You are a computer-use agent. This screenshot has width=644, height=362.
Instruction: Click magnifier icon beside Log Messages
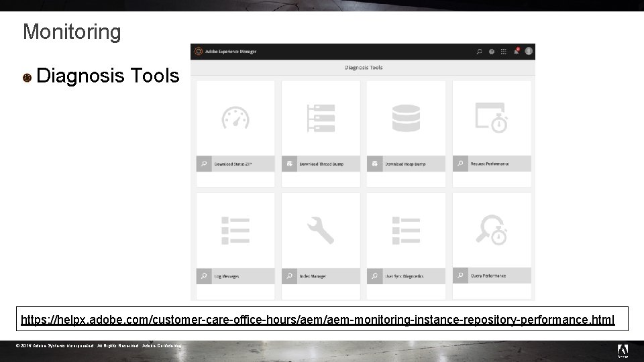click(x=204, y=276)
